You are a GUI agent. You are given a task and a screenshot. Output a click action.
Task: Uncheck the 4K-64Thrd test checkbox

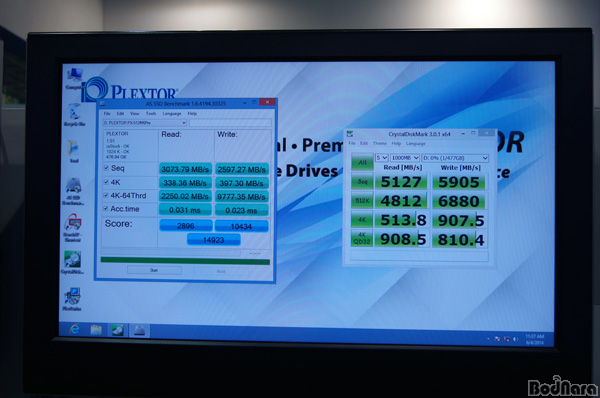[106, 196]
